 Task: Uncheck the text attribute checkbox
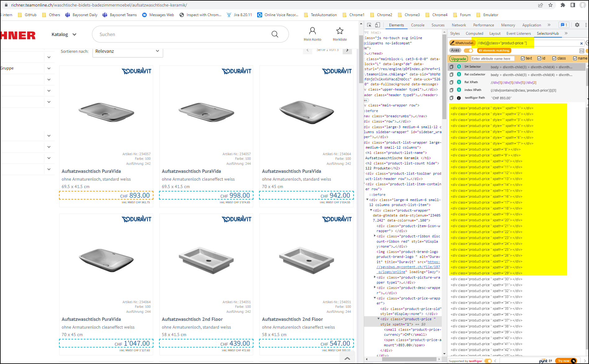(523, 58)
